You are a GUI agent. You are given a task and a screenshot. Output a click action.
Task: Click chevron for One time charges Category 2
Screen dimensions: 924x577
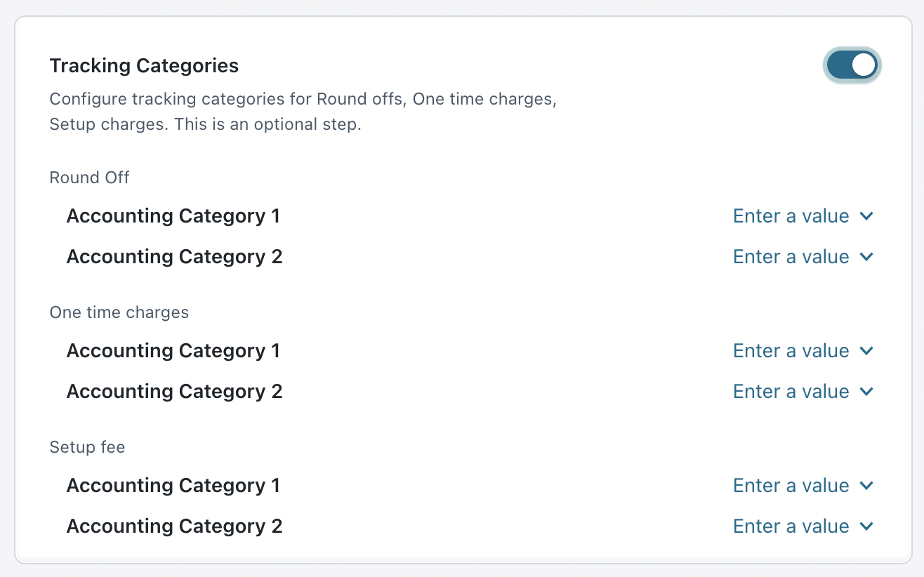pos(866,392)
